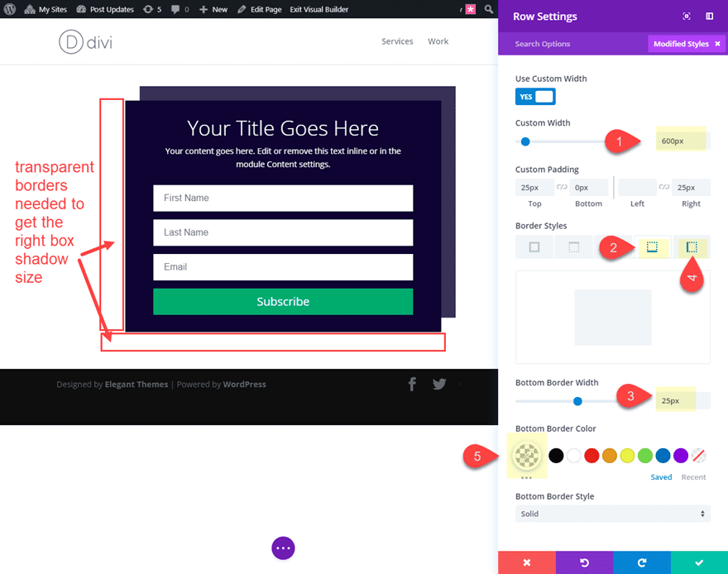Discard changes with the red X icon
Image resolution: width=728 pixels, height=574 pixels.
point(527,562)
